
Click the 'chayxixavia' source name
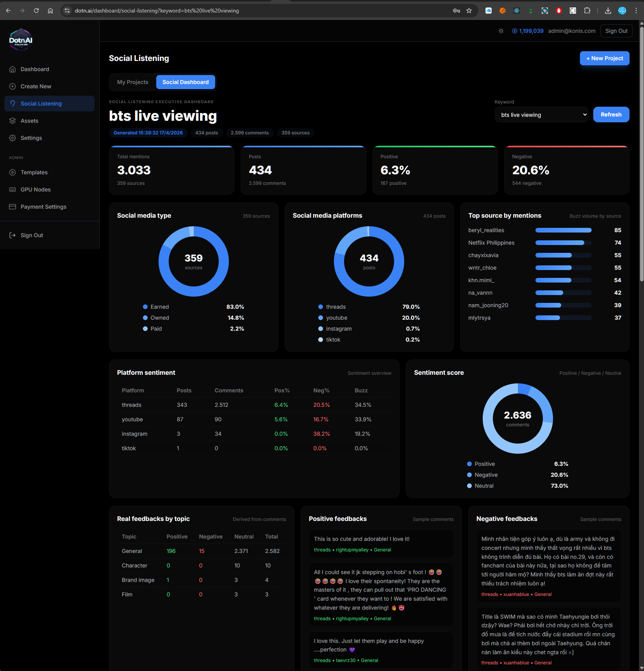[x=483, y=255]
